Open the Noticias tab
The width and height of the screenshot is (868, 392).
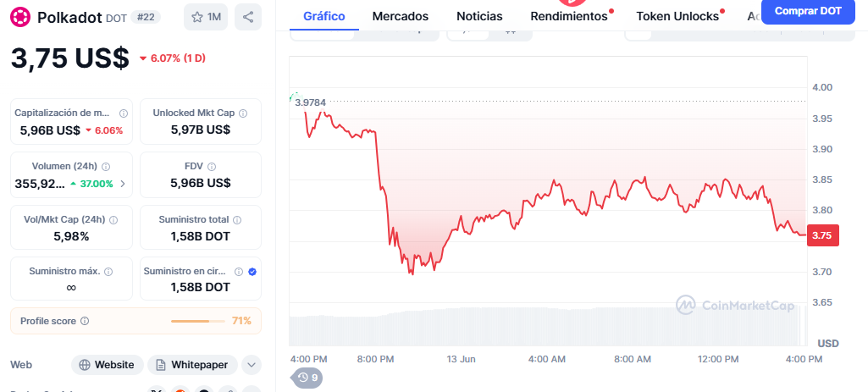tap(479, 16)
